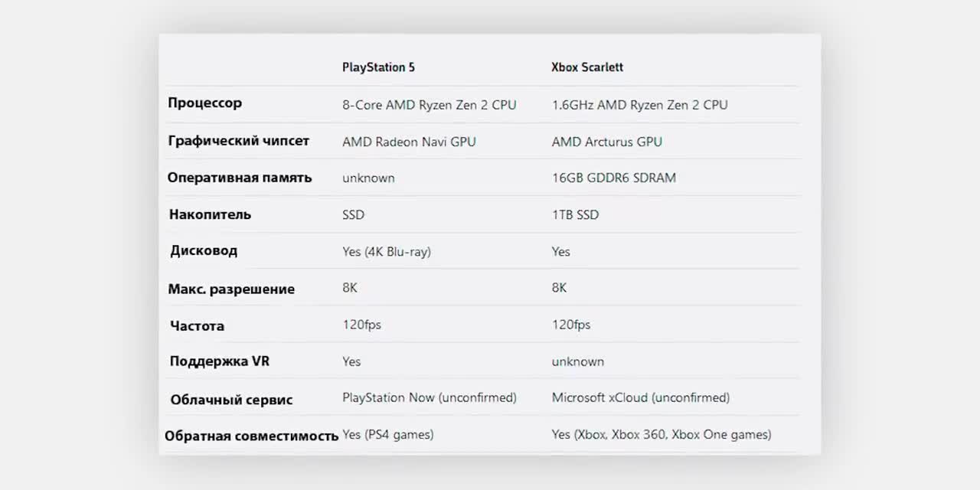Select the Облачный сервис row label
The height and width of the screenshot is (490, 980).
(231, 400)
